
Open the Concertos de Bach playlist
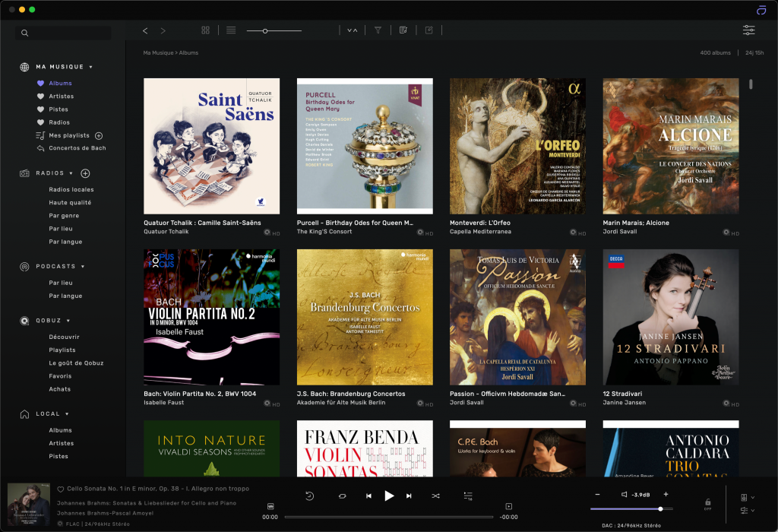[x=77, y=148]
